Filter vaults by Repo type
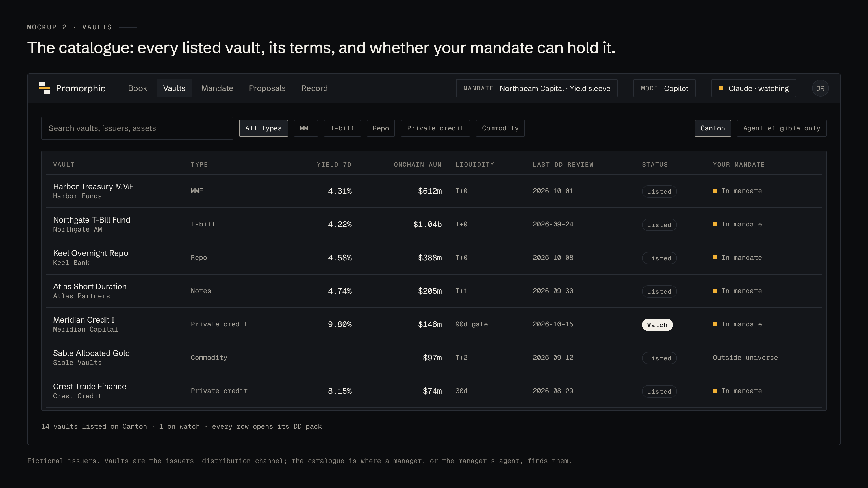The width and height of the screenshot is (868, 488). [381, 128]
